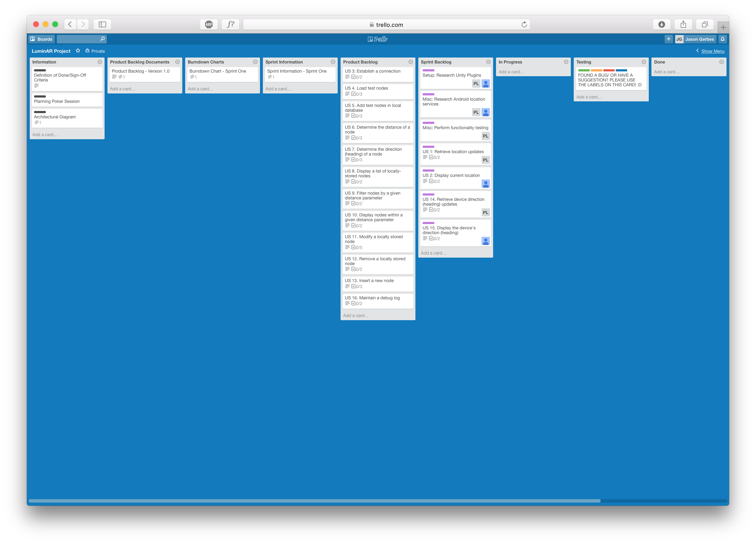This screenshot has height=544, width=756.
Task: Open the Sprint Information list menu
Action: point(333,62)
